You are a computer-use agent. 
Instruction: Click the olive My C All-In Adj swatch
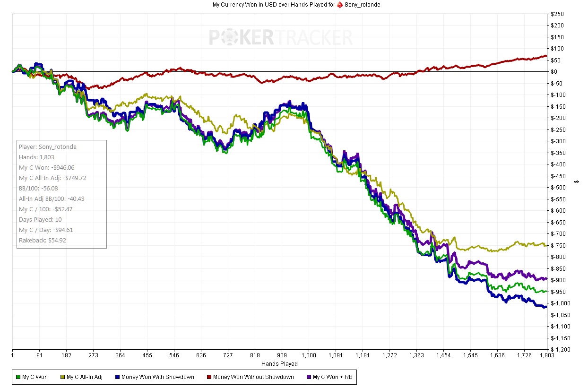pyautogui.click(x=62, y=377)
